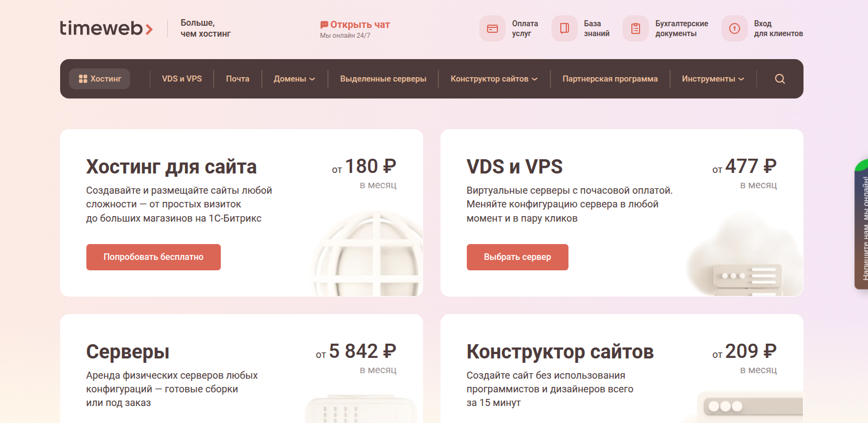Viewport: 868px width, 423px height.
Task: Open Выделенные серверы in navigation
Action: pyautogui.click(x=383, y=79)
